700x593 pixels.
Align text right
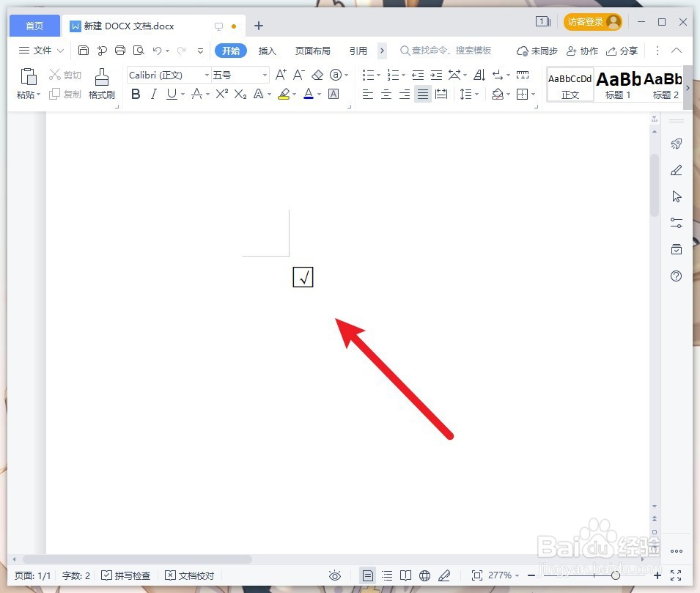click(405, 95)
